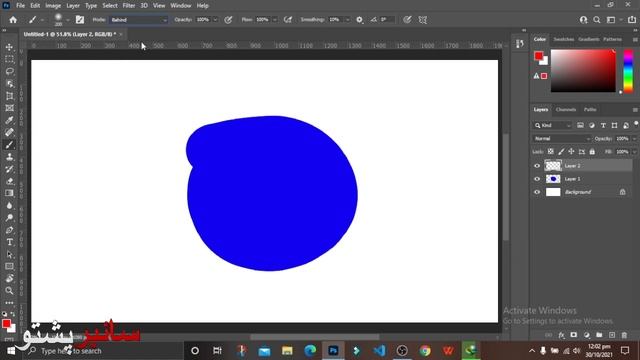Hide the Background layer eye

coord(537,192)
